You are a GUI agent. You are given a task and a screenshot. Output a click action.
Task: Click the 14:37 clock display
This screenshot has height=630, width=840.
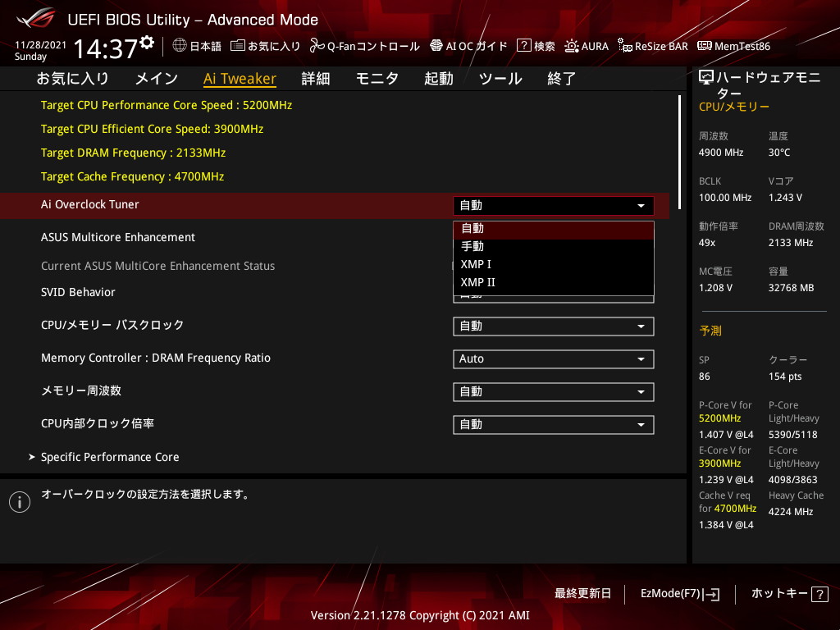coord(106,49)
